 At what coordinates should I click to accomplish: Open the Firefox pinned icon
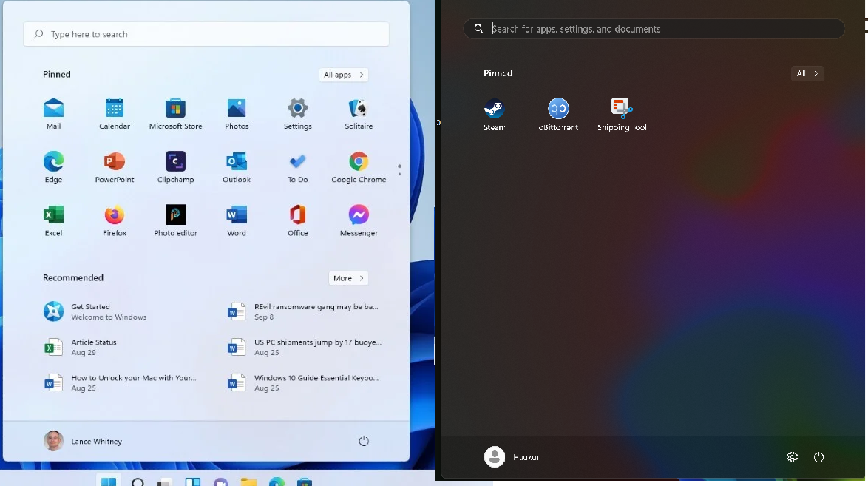115,215
